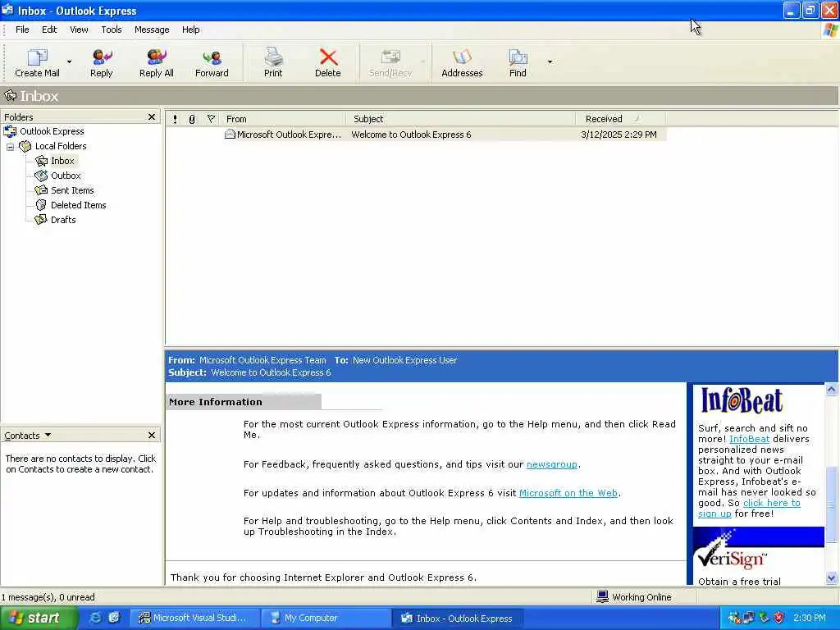This screenshot has width=840, height=630.
Task: Click the Reply toolbar icon
Action: tap(101, 62)
